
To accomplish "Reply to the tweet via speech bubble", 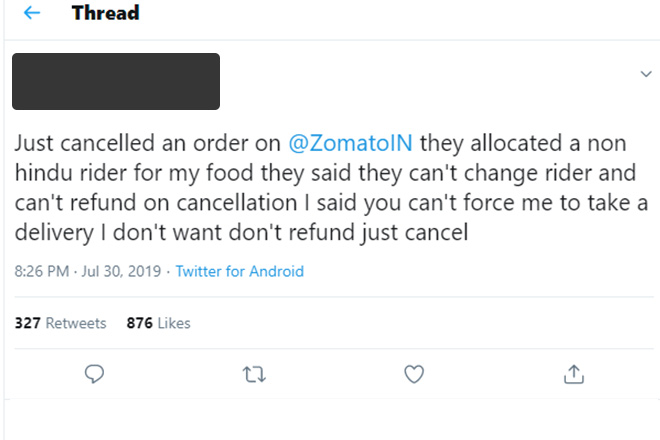I will pyautogui.click(x=95, y=373).
